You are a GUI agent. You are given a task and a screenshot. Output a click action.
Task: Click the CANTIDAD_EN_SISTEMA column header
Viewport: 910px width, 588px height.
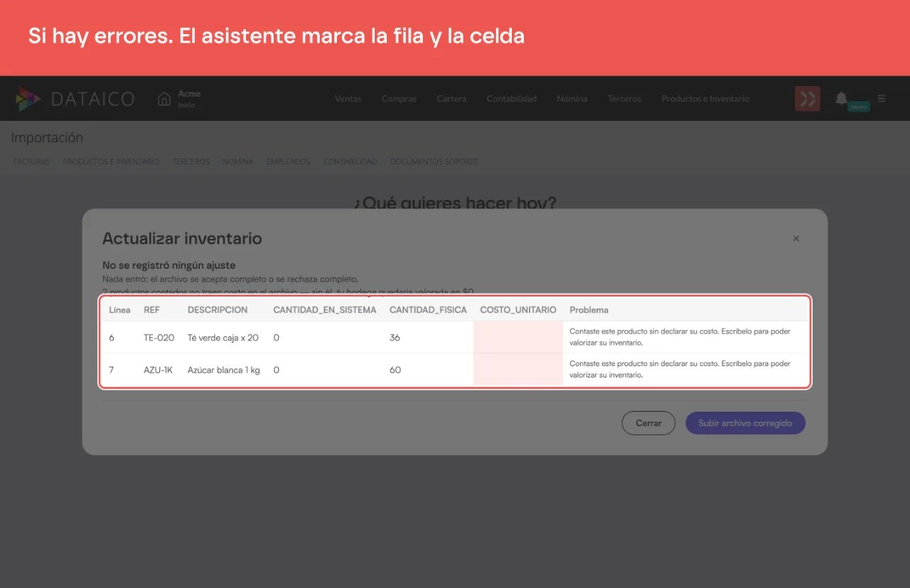(325, 310)
